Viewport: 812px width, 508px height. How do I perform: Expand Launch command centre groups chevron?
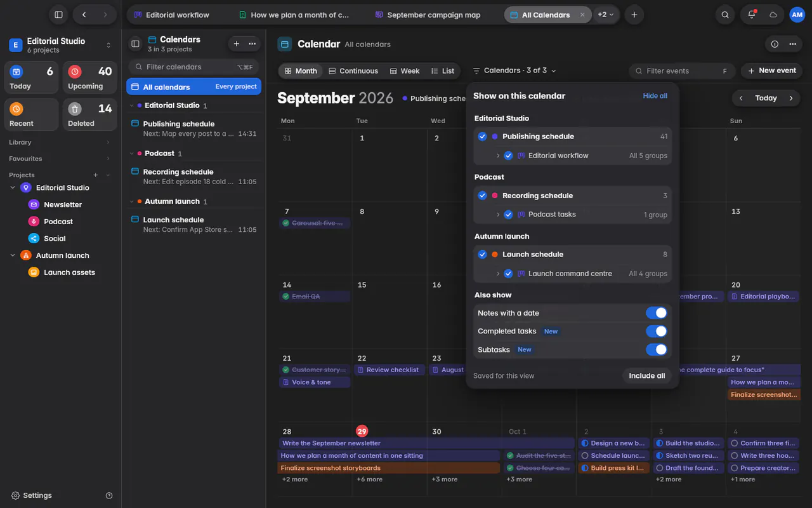tap(498, 274)
